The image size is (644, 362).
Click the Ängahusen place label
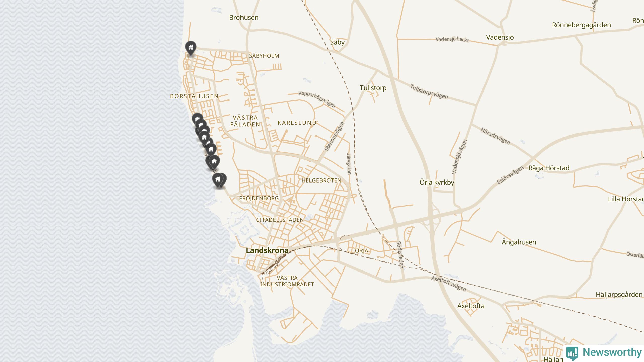pos(519,242)
